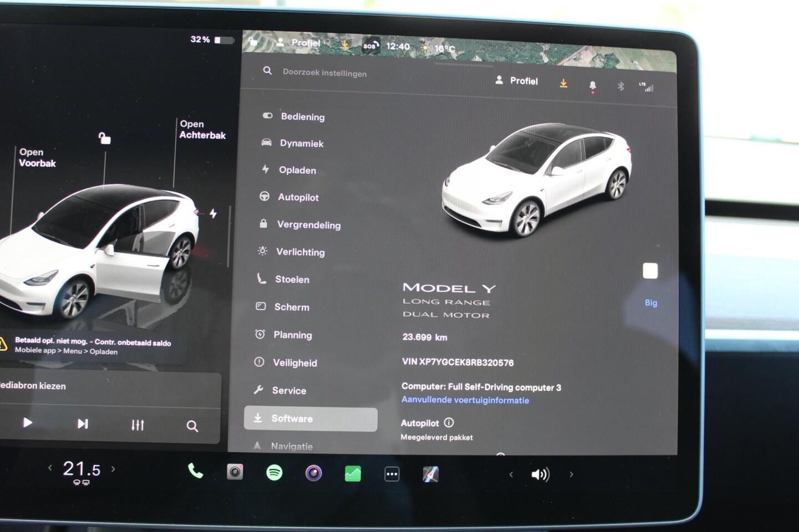
Task: Select the Software menu item
Action: (x=311, y=419)
